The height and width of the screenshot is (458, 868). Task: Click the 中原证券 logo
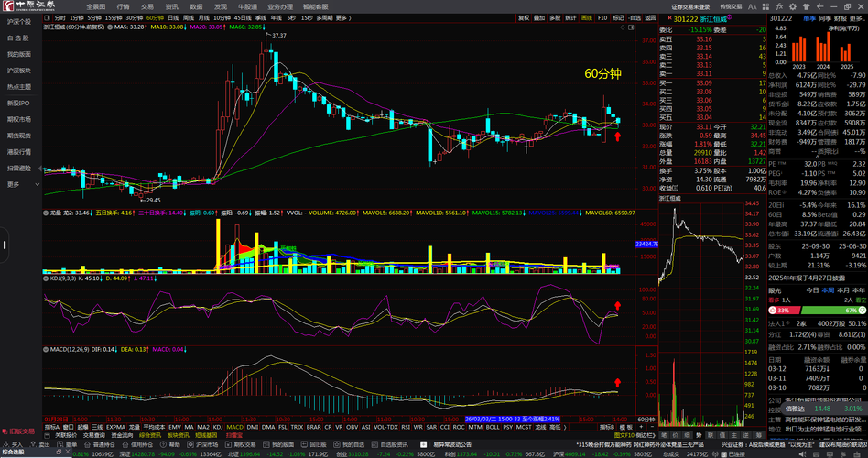[30, 6]
